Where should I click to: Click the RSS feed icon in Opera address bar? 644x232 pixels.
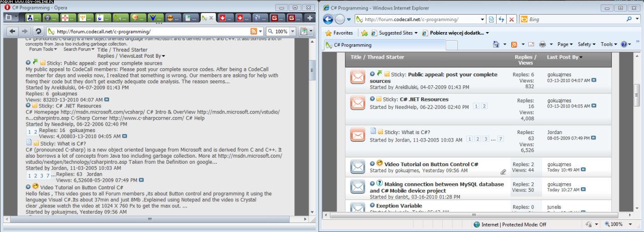(254, 32)
